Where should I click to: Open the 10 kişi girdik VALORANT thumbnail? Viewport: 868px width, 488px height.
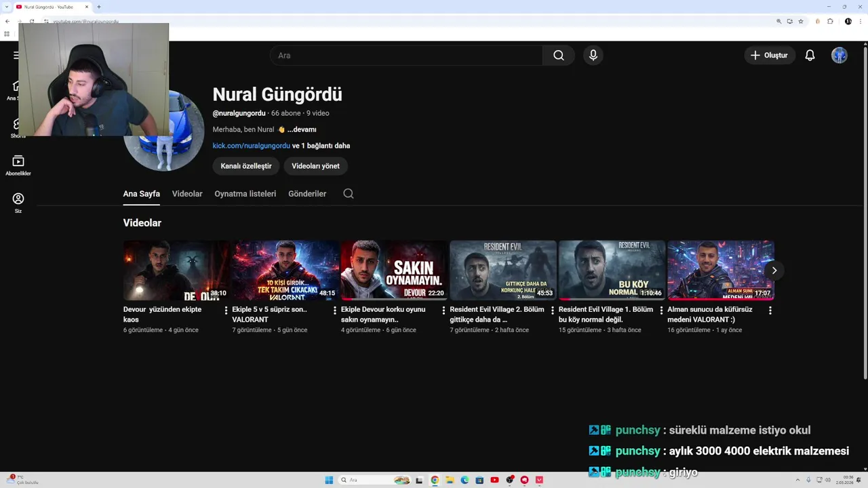pyautogui.click(x=285, y=270)
